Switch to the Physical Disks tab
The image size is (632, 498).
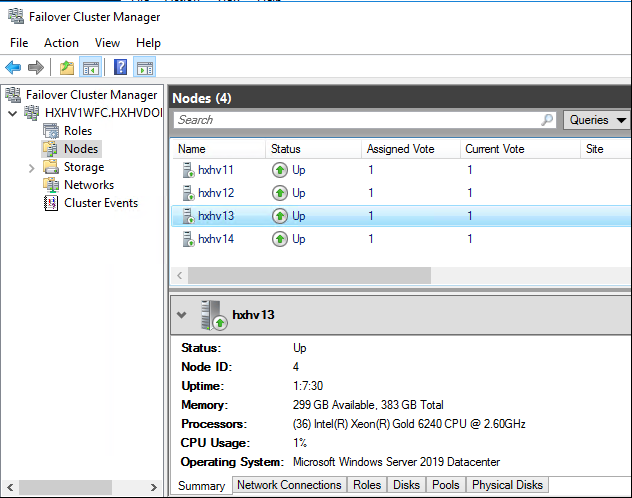click(x=507, y=485)
